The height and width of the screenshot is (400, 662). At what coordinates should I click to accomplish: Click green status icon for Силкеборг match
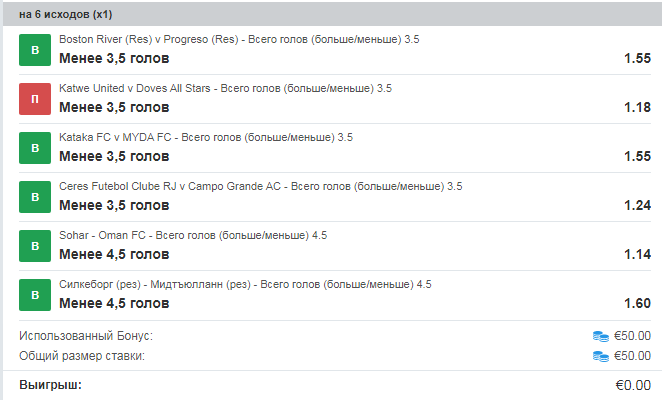coord(35,295)
